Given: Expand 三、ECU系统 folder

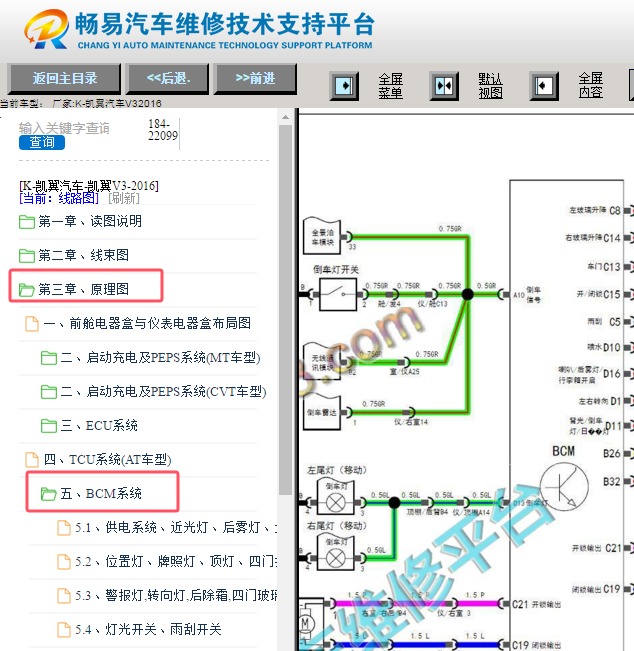Looking at the screenshot, I should pyautogui.click(x=99, y=426).
